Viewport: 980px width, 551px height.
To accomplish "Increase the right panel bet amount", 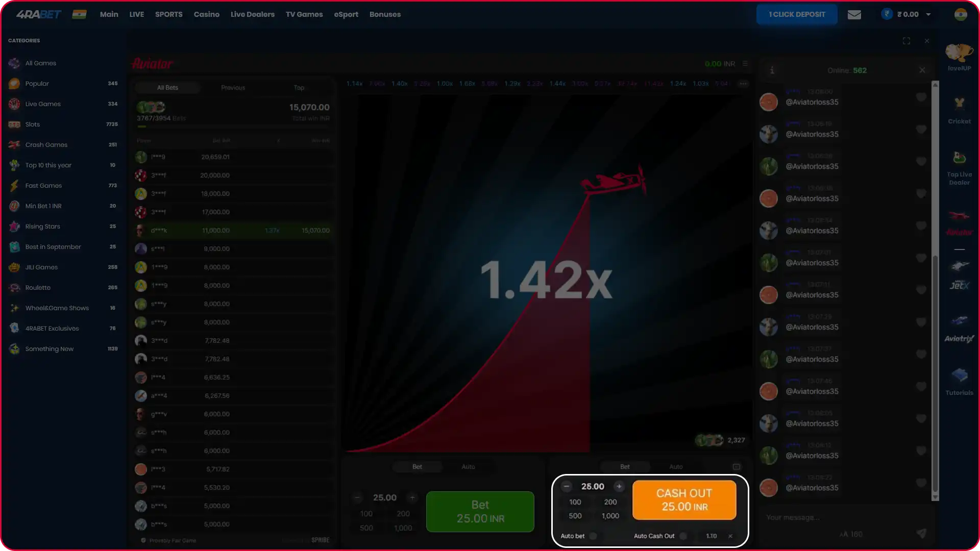I will click(619, 486).
